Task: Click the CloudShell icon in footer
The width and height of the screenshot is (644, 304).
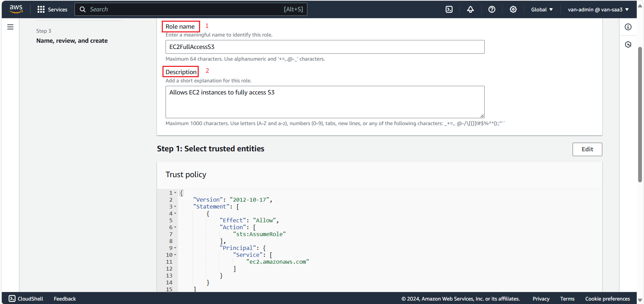Action: point(12,298)
